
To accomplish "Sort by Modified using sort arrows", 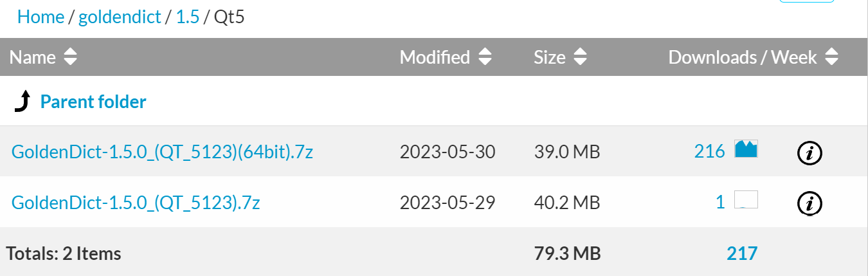I will click(x=485, y=57).
